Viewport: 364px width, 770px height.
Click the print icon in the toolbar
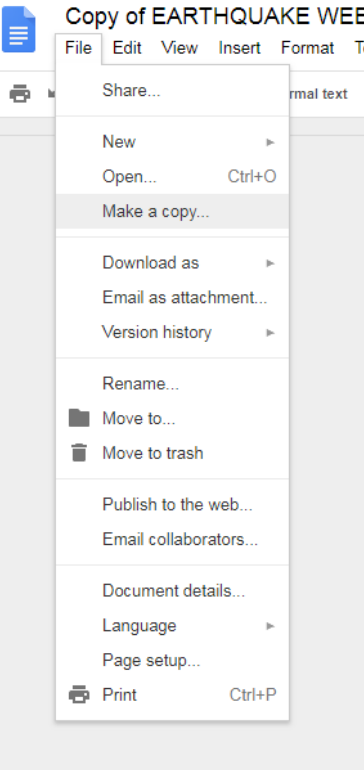coord(20,93)
